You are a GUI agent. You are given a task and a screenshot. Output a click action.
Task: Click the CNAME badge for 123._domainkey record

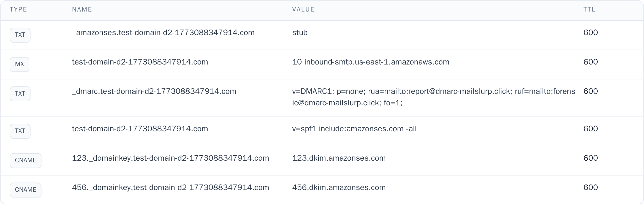click(25, 160)
